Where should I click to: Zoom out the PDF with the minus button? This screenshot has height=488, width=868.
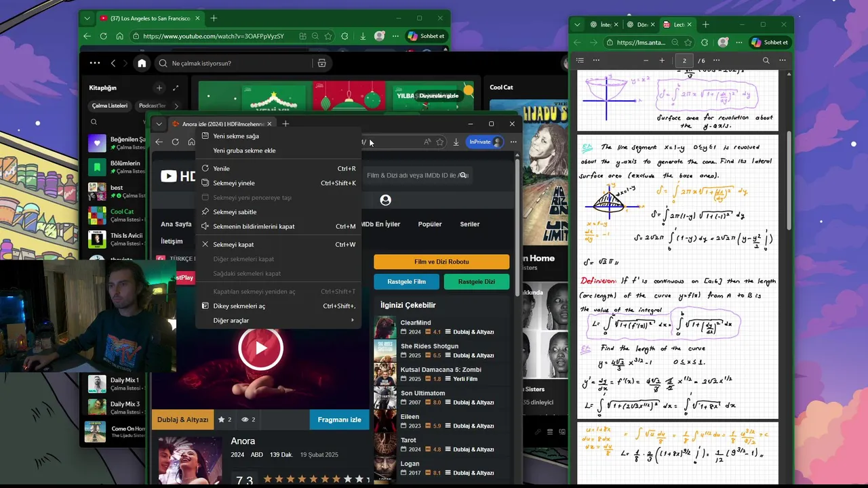(x=646, y=60)
